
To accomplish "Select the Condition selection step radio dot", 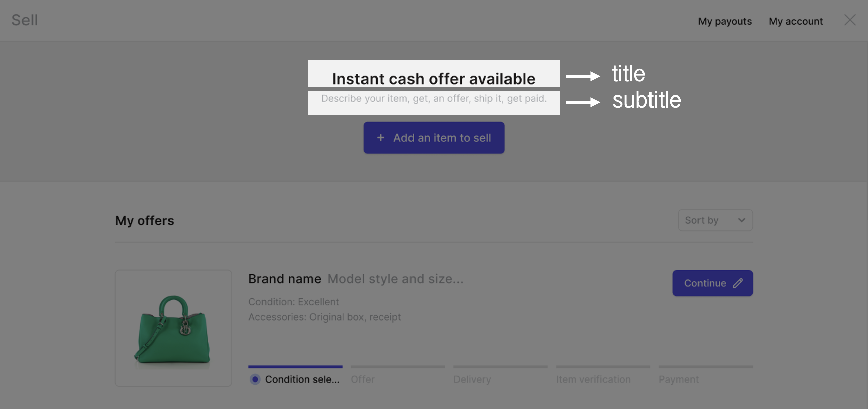I will point(255,379).
